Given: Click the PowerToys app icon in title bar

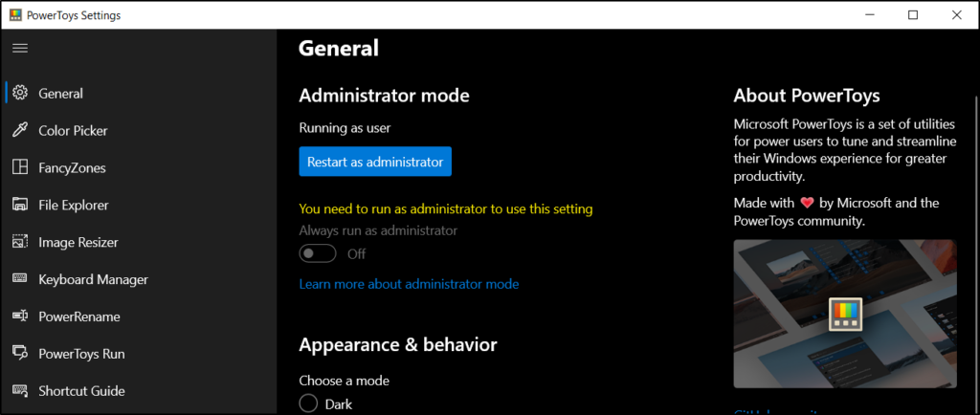Looking at the screenshot, I should [x=15, y=15].
